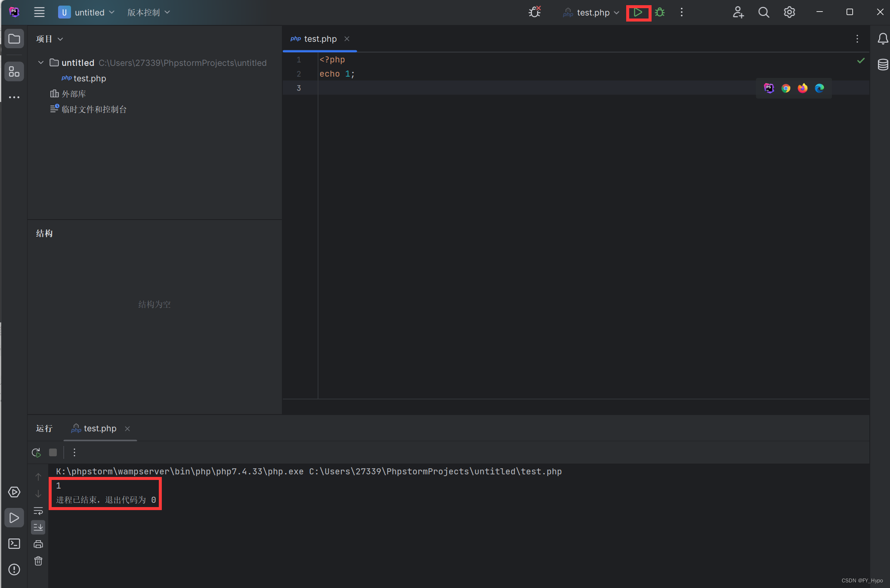Select the test.php editor tab
This screenshot has height=588, width=890.
point(320,39)
